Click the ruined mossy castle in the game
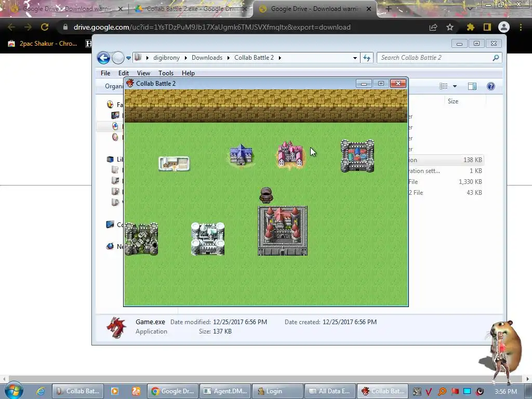The image size is (532, 399). [x=141, y=238]
